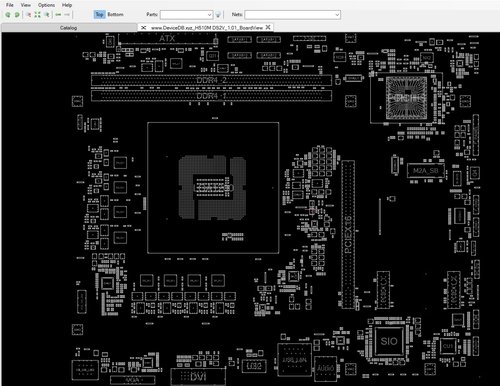Expand the Parts dropdown list
Screen dimensions: 500x386
209,15
